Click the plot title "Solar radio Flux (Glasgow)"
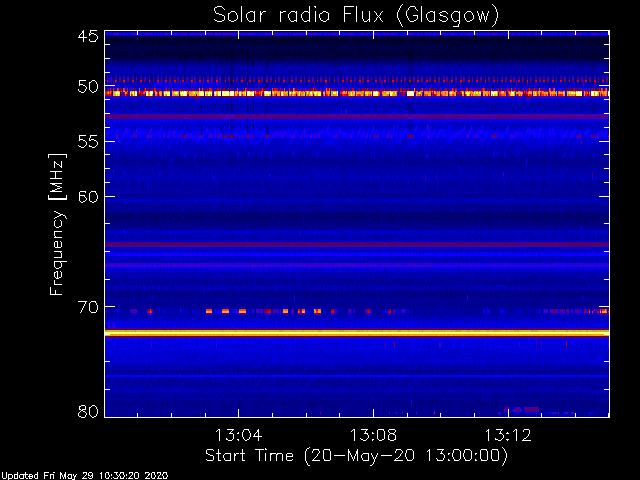 pyautogui.click(x=356, y=16)
